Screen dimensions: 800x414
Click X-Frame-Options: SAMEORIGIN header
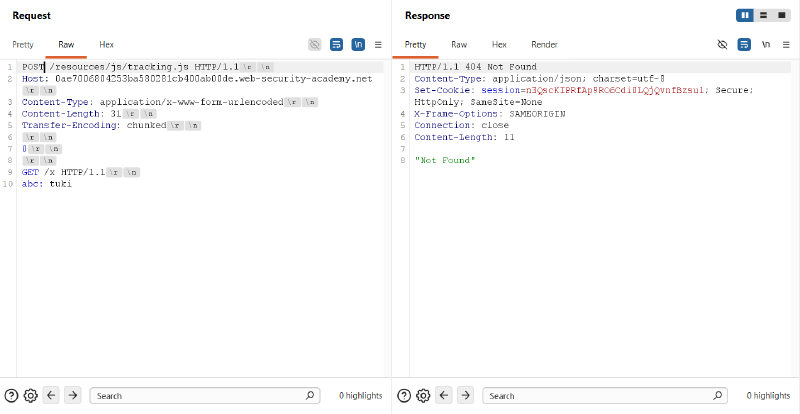click(x=490, y=114)
